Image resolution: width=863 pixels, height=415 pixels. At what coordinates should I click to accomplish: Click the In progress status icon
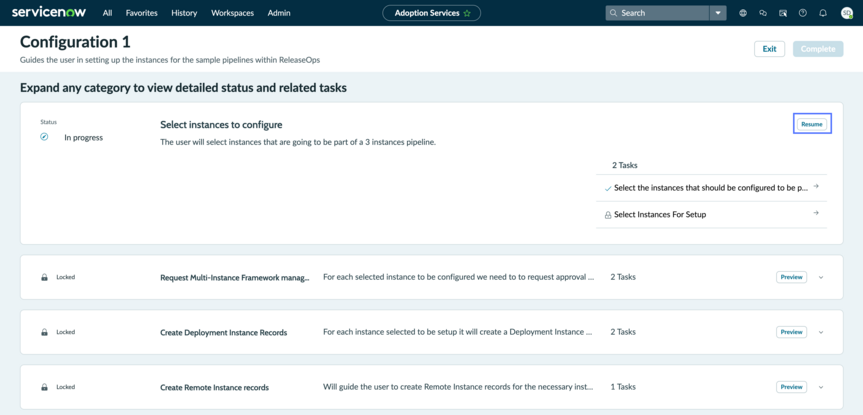[44, 137]
